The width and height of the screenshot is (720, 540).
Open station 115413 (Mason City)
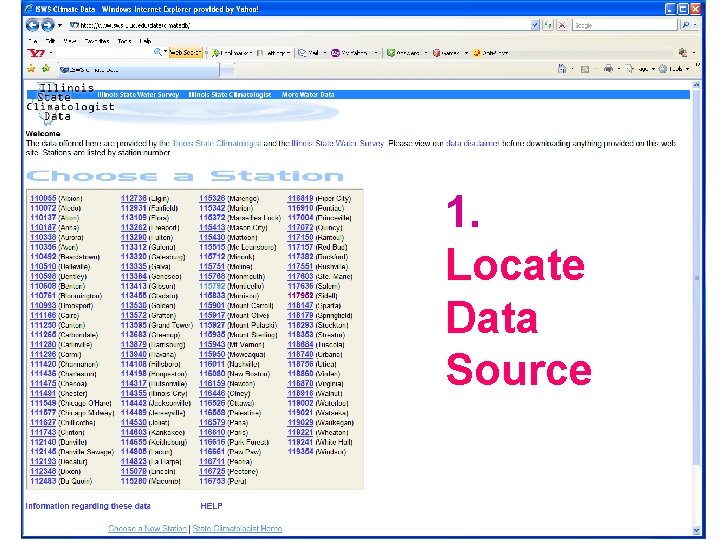click(x=212, y=227)
